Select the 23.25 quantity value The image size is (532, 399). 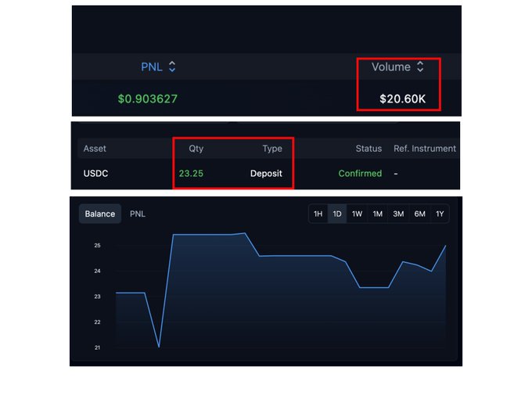point(191,174)
